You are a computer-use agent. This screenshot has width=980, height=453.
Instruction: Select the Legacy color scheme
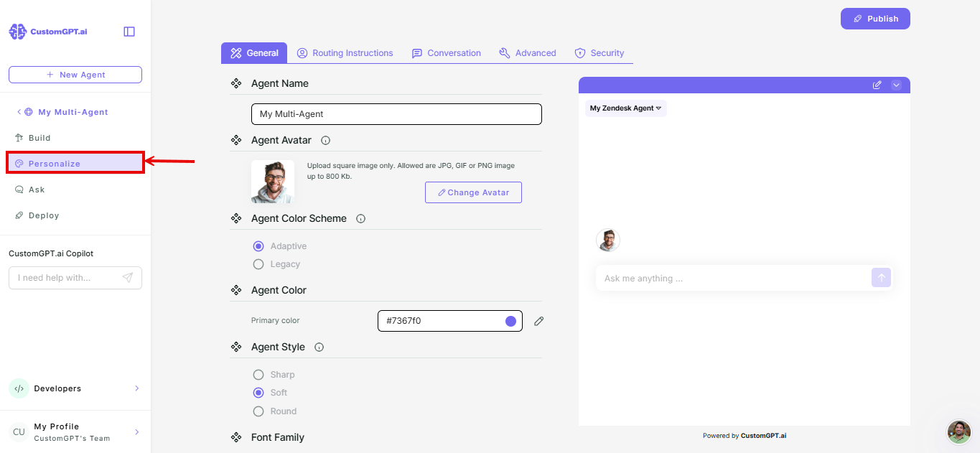click(x=258, y=264)
